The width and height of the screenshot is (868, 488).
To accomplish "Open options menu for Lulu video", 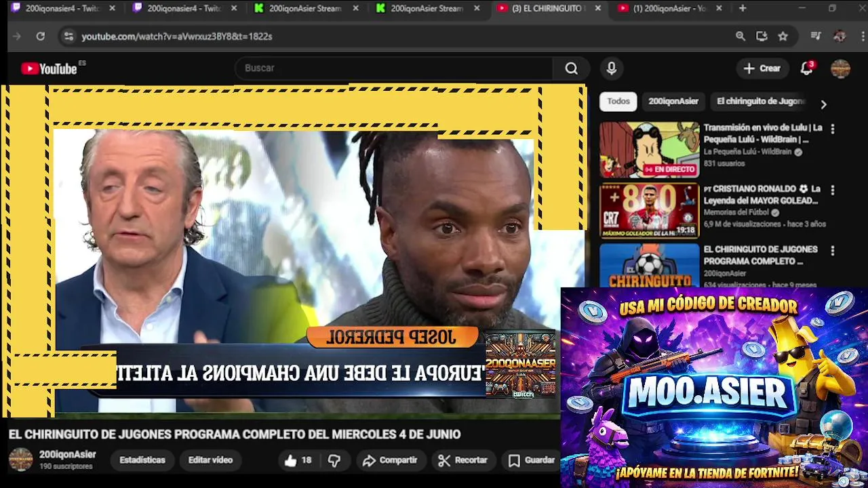I will point(833,129).
